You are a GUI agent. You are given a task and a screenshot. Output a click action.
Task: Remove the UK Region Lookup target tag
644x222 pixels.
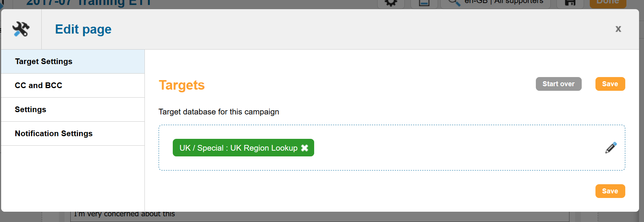pos(305,148)
